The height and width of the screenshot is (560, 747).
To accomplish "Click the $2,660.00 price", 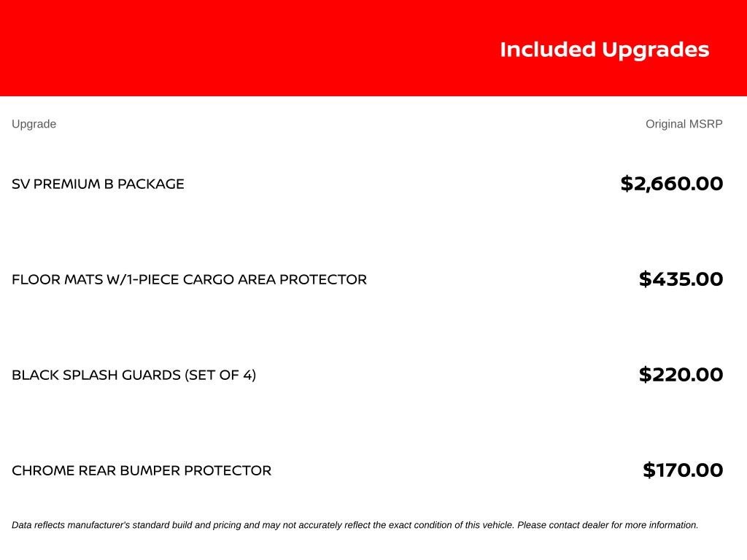I will click(x=672, y=184).
